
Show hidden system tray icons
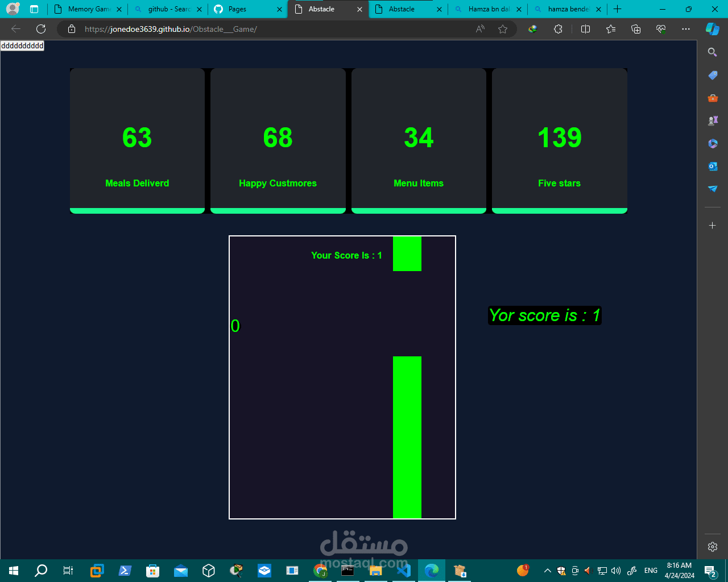click(547, 571)
